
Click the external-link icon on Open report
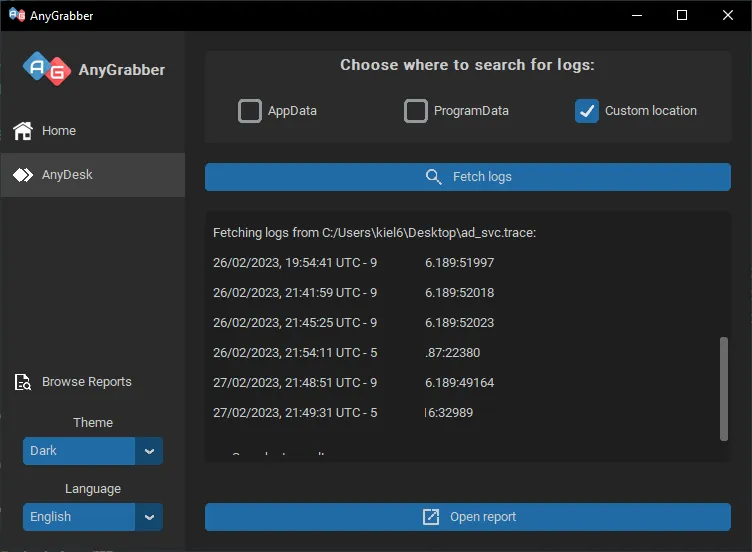tap(431, 517)
